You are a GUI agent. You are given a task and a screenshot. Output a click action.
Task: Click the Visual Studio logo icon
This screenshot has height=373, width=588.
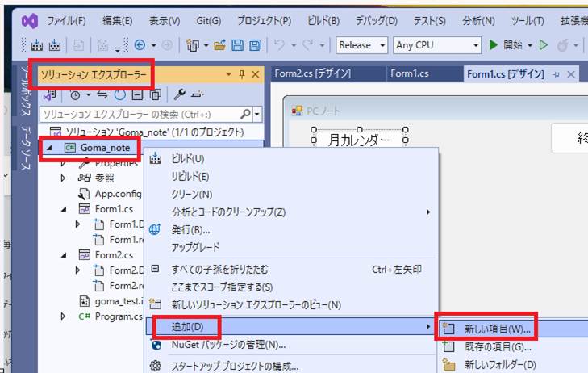click(x=30, y=19)
